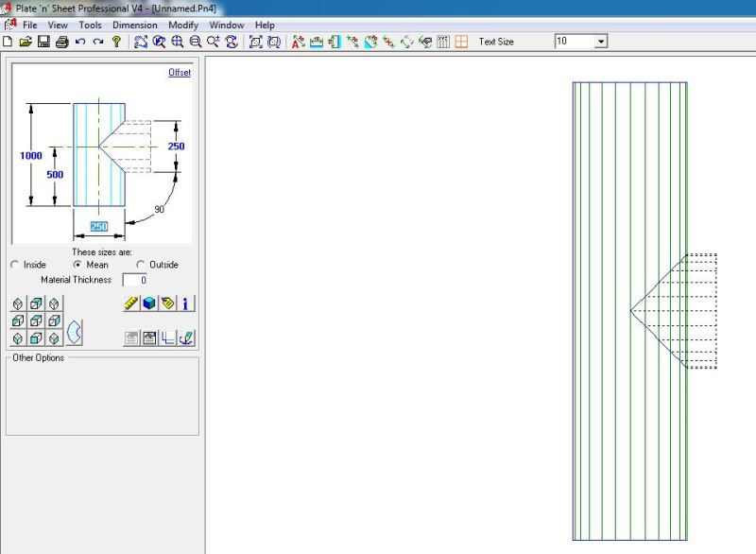Click the zoom extents square icon

(x=255, y=42)
